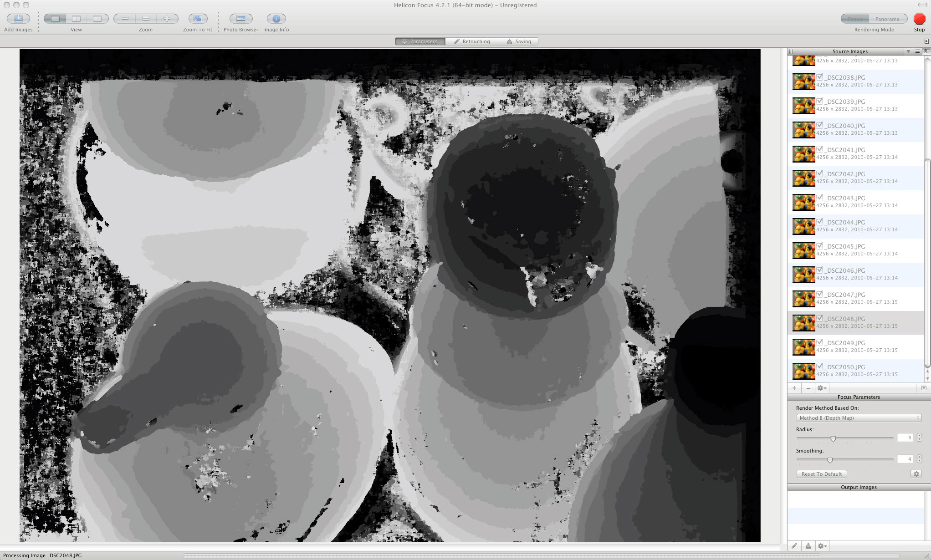Collapse the right side panel arrow
Screen dimensions: 931x560
[x=926, y=41]
